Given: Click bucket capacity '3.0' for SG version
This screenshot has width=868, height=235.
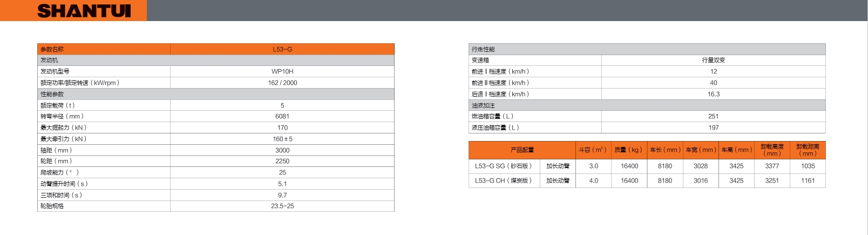Looking at the screenshot, I should pos(593,166).
